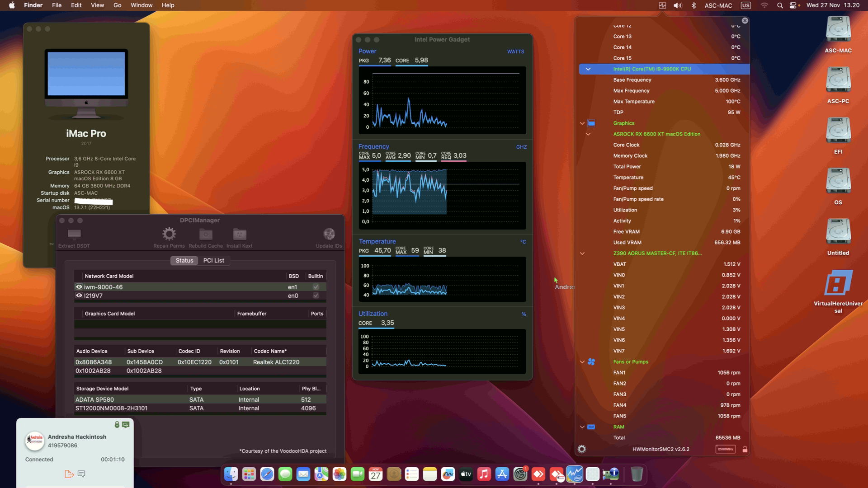Open the Window menu in the menu bar
Screen dimensions: 868x488
click(141, 5)
